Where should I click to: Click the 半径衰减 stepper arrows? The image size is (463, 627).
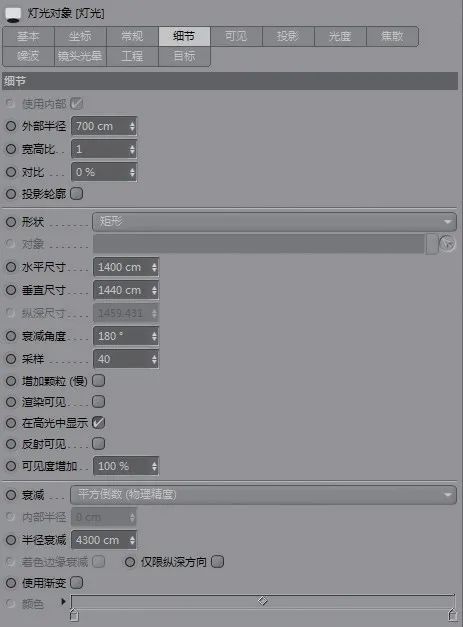tap(132, 540)
